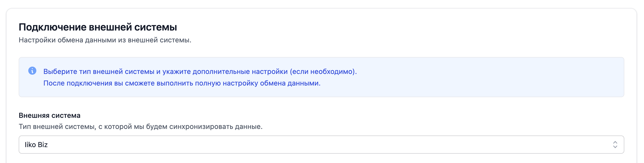Click the "Внешняя система" field label
Image resolution: width=644 pixels, height=163 pixels.
pos(49,116)
